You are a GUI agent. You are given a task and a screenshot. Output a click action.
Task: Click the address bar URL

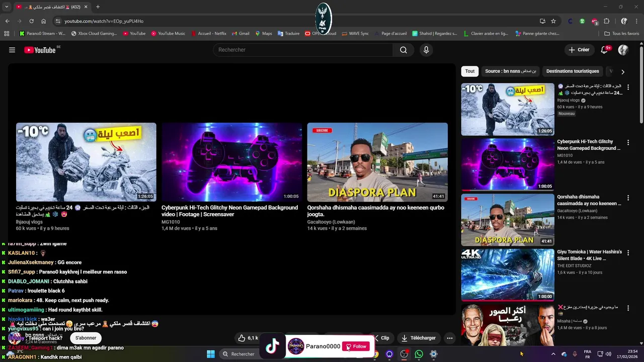pyautogui.click(x=104, y=21)
